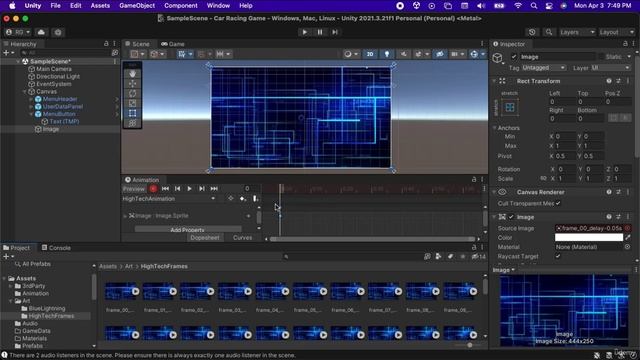Viewport: 640px width, 360px height.
Task: Open Layers dropdown in top toolbar
Action: point(577,32)
